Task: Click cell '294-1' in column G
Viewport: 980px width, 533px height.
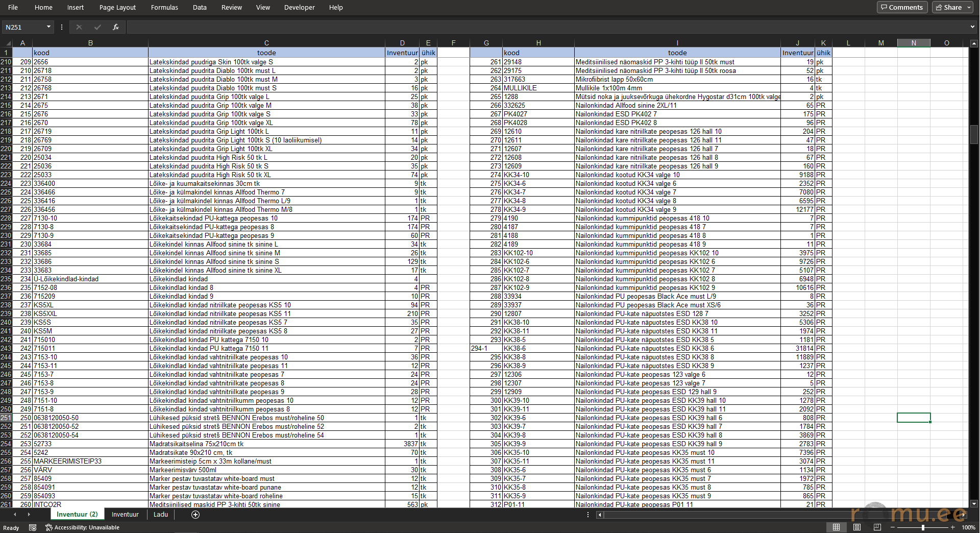Action: click(486, 348)
